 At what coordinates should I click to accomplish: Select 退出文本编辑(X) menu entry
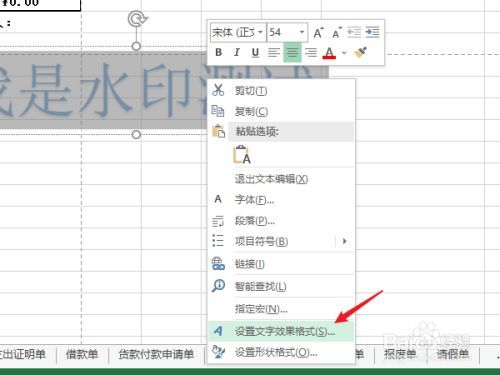click(281, 179)
